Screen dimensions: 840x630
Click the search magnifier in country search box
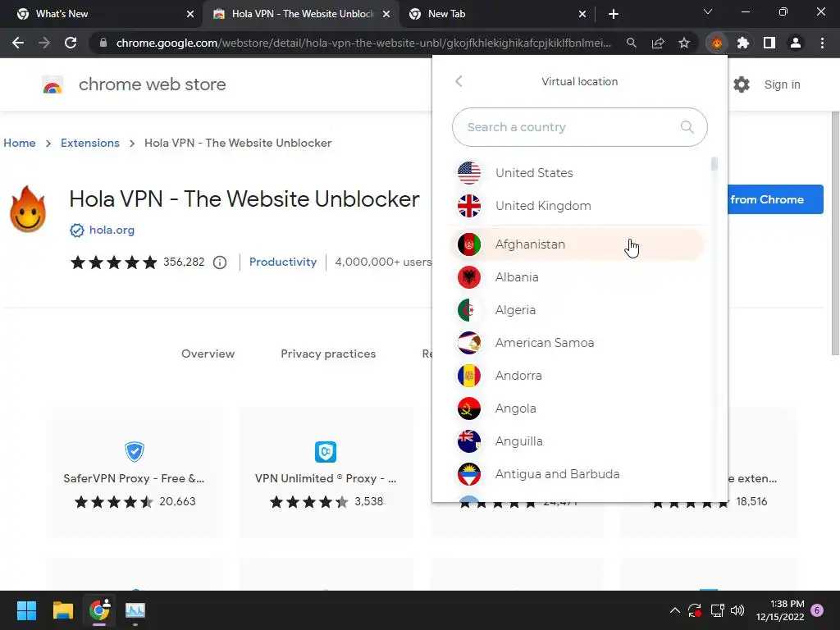(687, 127)
